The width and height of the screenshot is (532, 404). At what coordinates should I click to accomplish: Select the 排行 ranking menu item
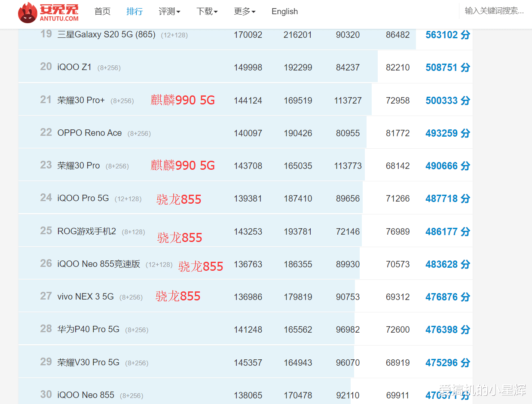point(135,12)
